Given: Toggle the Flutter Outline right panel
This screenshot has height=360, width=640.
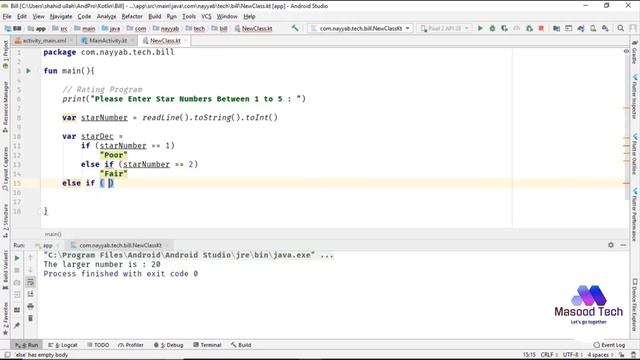Looking at the screenshot, I should (x=635, y=154).
